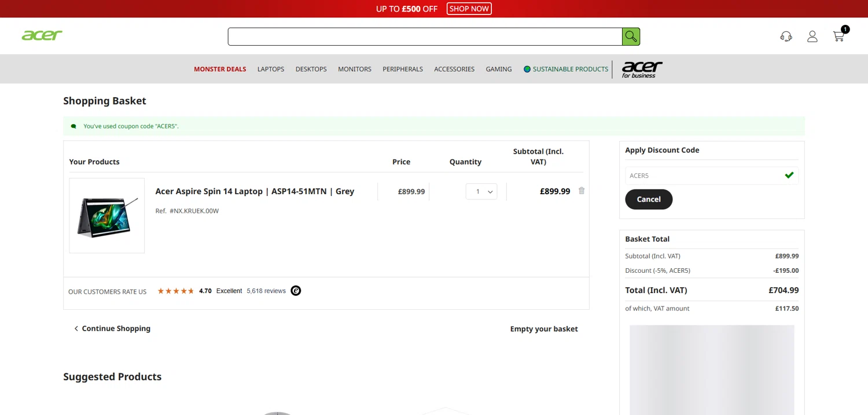Click the Suggested Products heading
This screenshot has height=415, width=868.
click(x=112, y=377)
